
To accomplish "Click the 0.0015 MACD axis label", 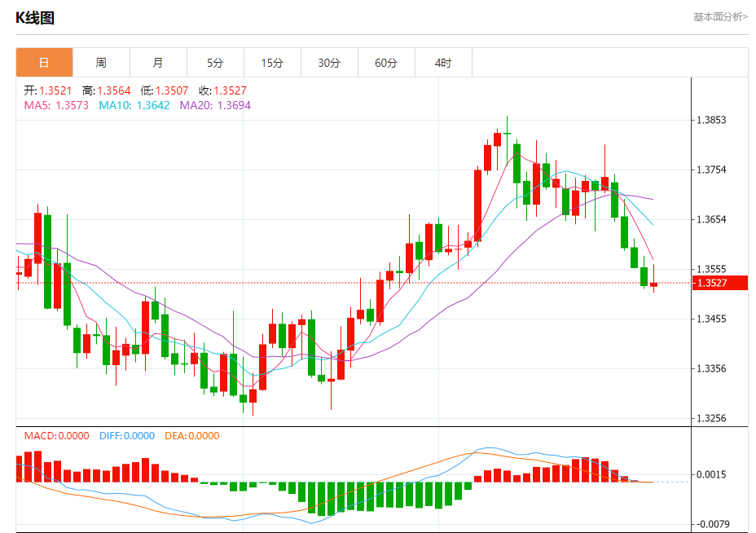I will pos(711,474).
